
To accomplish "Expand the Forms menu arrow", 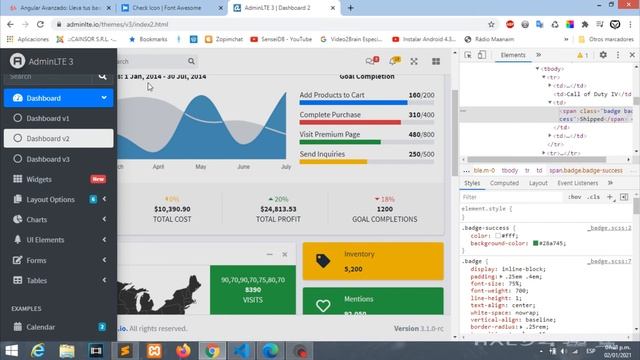I will point(104,260).
